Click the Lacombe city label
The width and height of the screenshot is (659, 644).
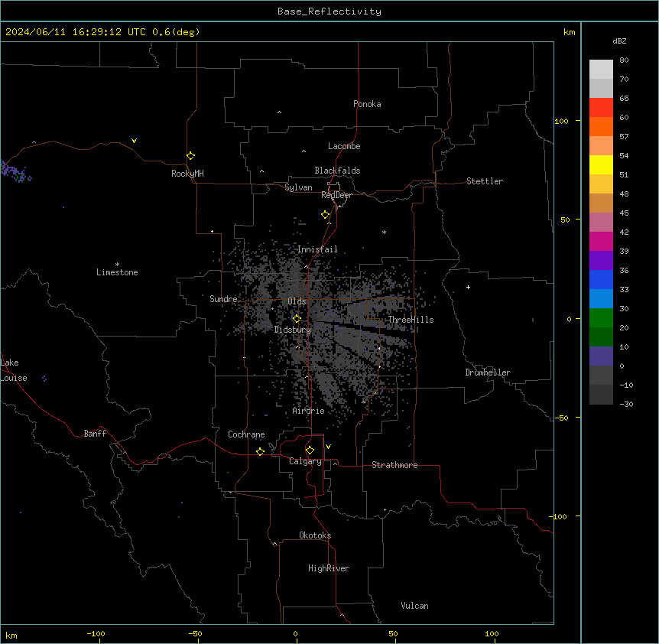pos(344,146)
